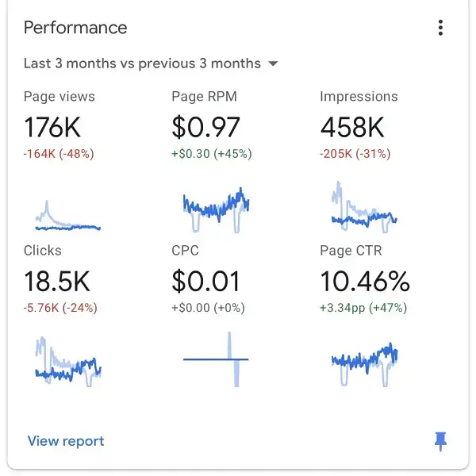
Task: Open the Last 3 months comparison selector
Action: pyautogui.click(x=142, y=63)
